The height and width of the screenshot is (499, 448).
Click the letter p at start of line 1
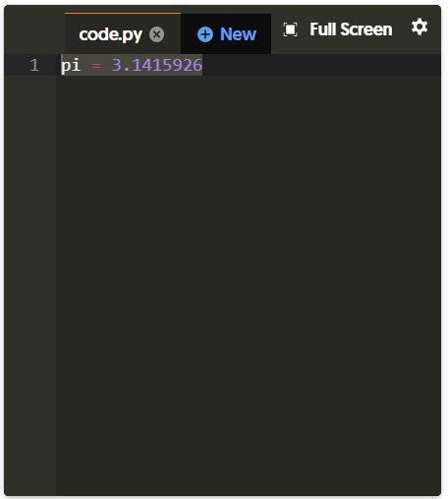click(x=66, y=66)
